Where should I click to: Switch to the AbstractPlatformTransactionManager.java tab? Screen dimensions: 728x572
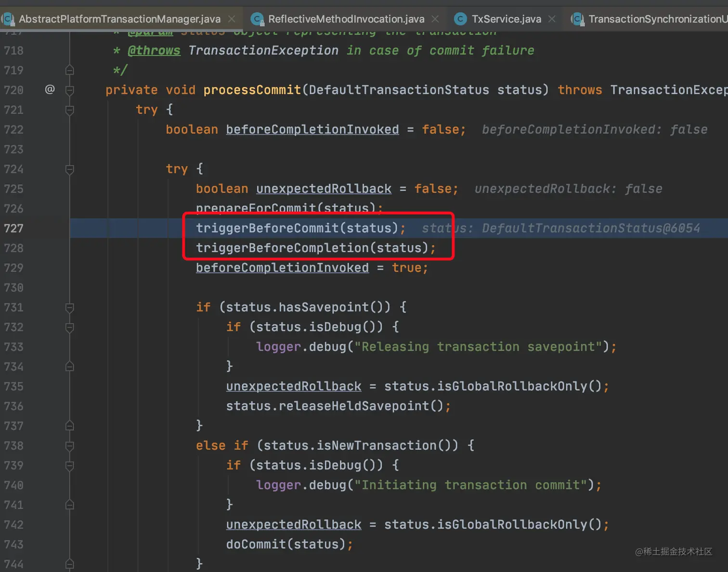point(119,19)
